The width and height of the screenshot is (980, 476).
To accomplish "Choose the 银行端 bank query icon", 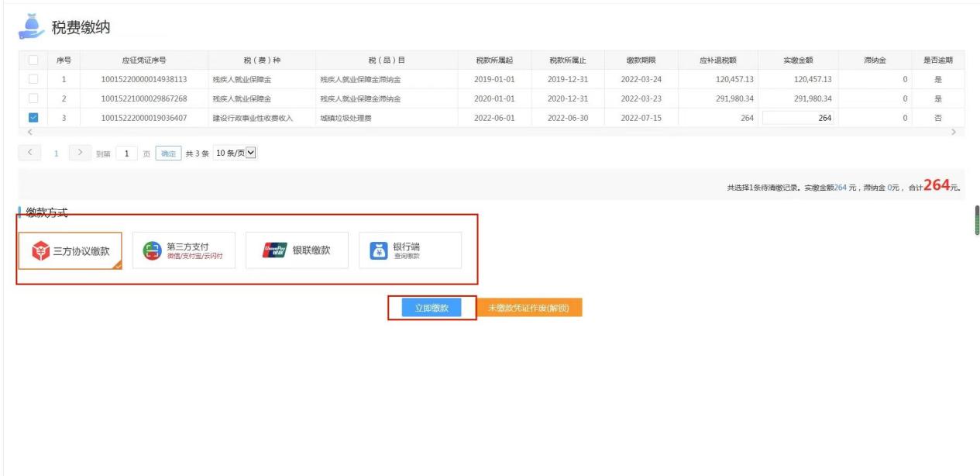I will [378, 250].
